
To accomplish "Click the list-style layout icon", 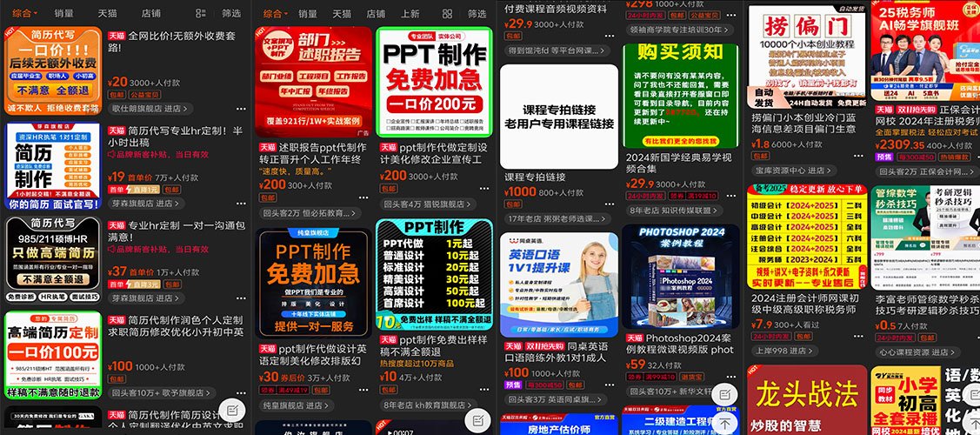I will tap(201, 13).
